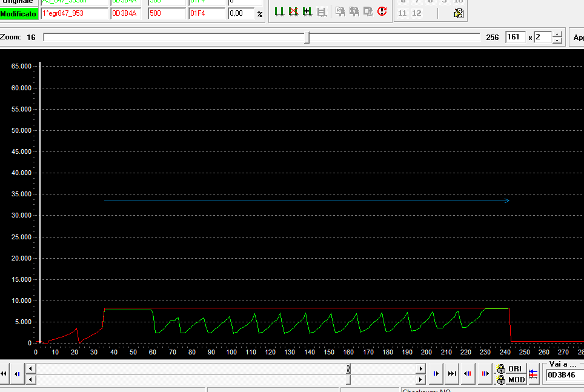Jump to start with rewind button
This screenshot has height=392, width=584.
[x=5, y=374]
